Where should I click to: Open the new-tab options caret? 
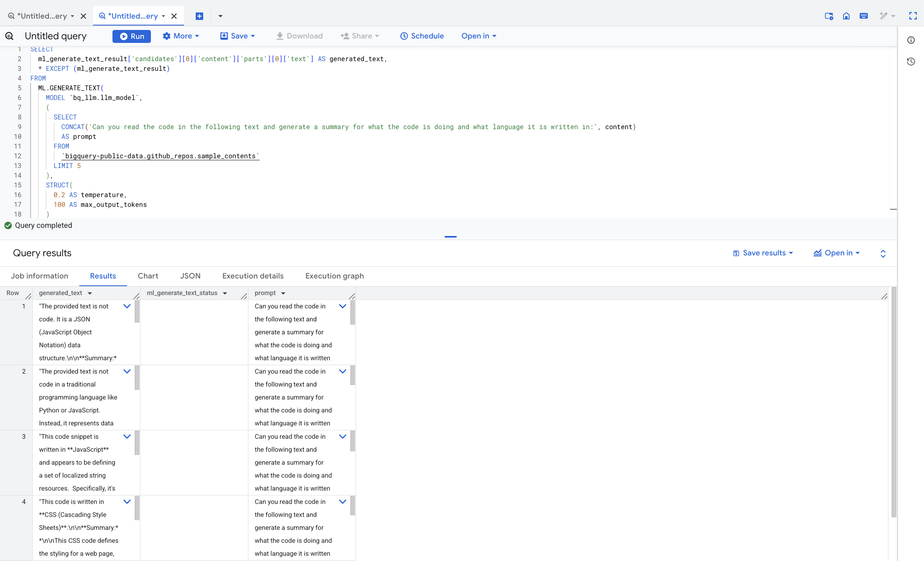(x=220, y=16)
